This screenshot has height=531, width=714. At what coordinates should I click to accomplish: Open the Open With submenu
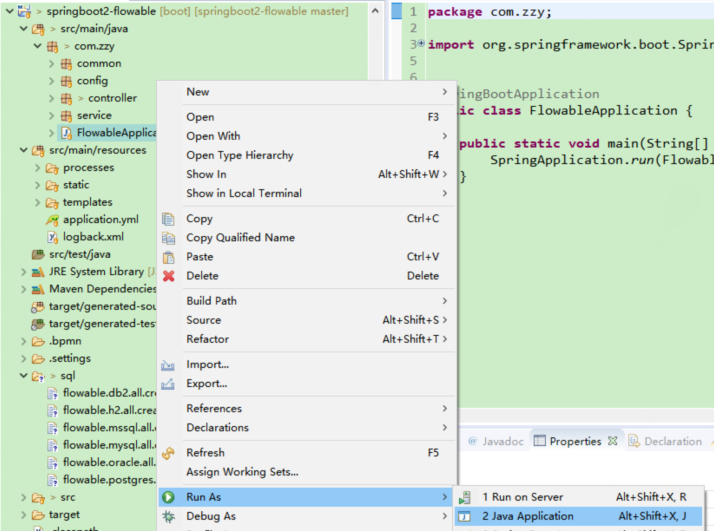click(x=307, y=136)
